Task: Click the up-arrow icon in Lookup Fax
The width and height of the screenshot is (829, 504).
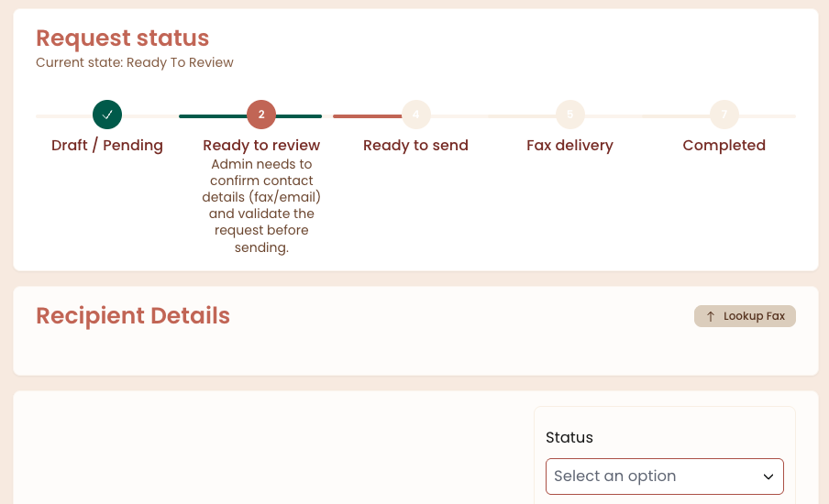Action: 710,316
